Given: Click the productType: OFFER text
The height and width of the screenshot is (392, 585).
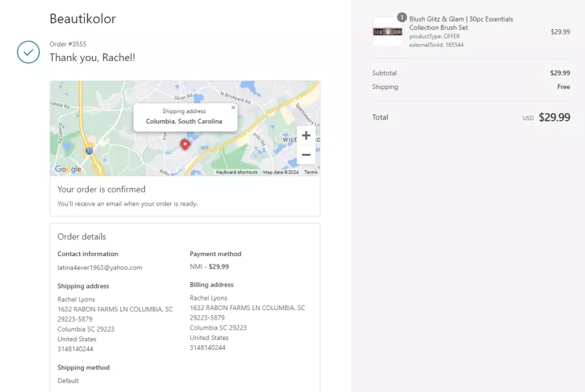Looking at the screenshot, I should pos(434,36).
